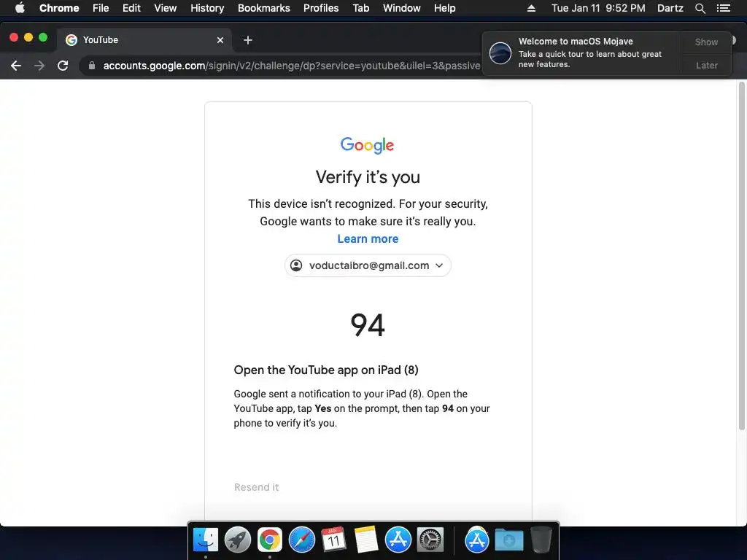Focus the accounts.google.com address bar
This screenshot has width=747, height=560.
click(292, 66)
